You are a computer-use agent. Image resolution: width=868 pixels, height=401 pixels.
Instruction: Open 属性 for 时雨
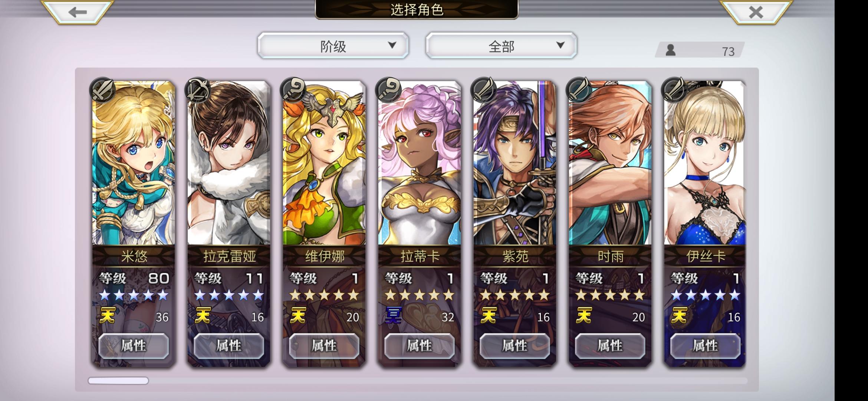click(610, 346)
